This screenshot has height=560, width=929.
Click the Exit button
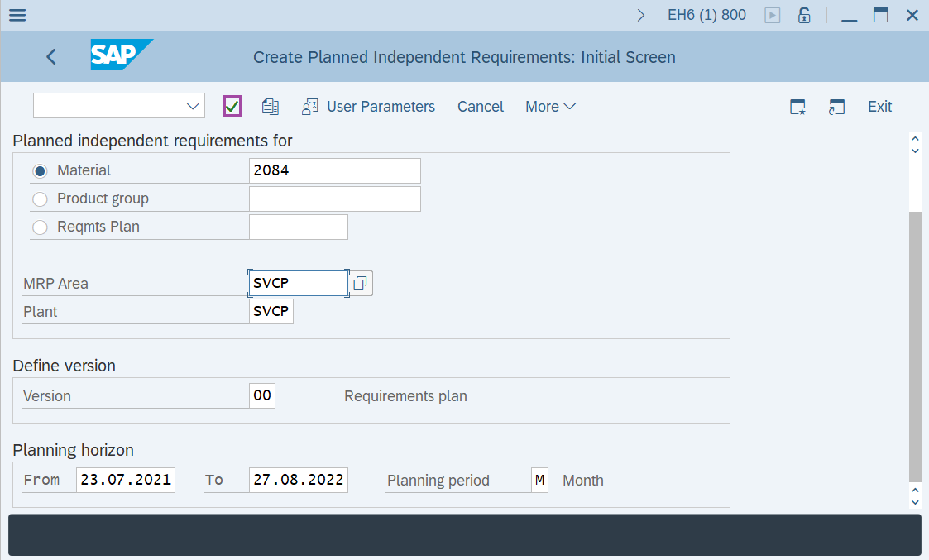click(x=879, y=107)
